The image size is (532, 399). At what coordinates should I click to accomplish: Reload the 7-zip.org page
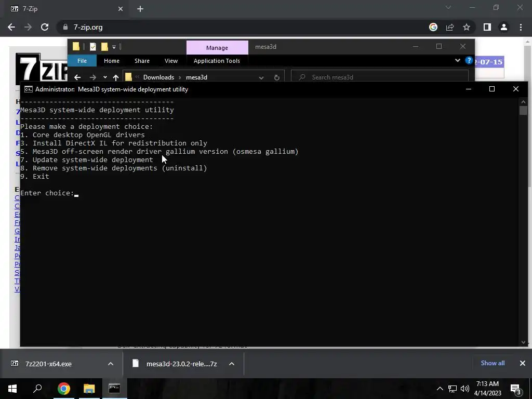coord(45,27)
